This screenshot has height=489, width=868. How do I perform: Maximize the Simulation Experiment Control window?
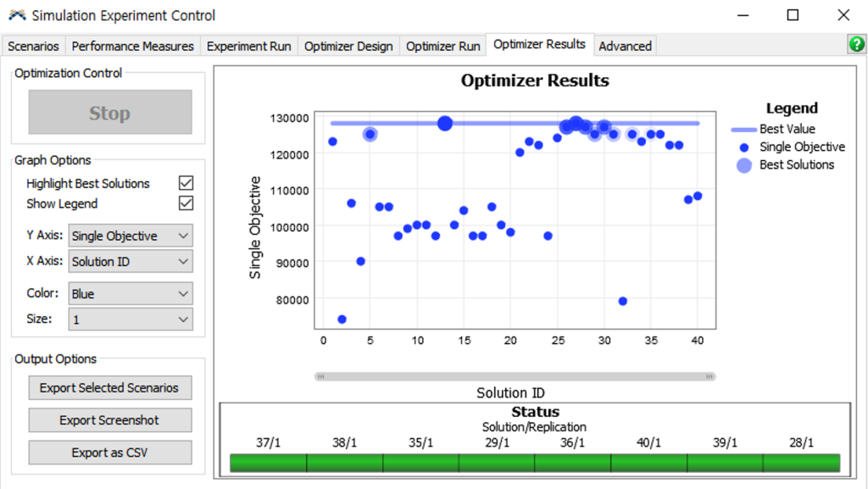tap(793, 15)
